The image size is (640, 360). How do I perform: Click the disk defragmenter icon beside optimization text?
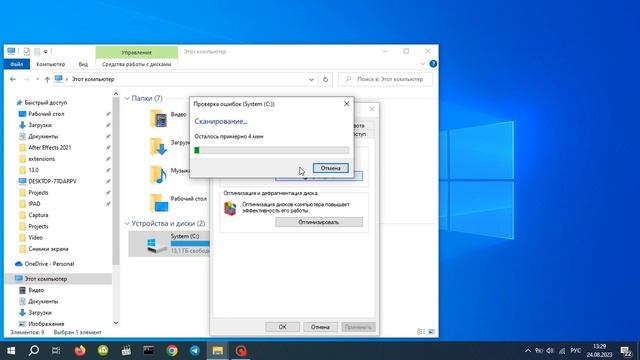(x=230, y=209)
